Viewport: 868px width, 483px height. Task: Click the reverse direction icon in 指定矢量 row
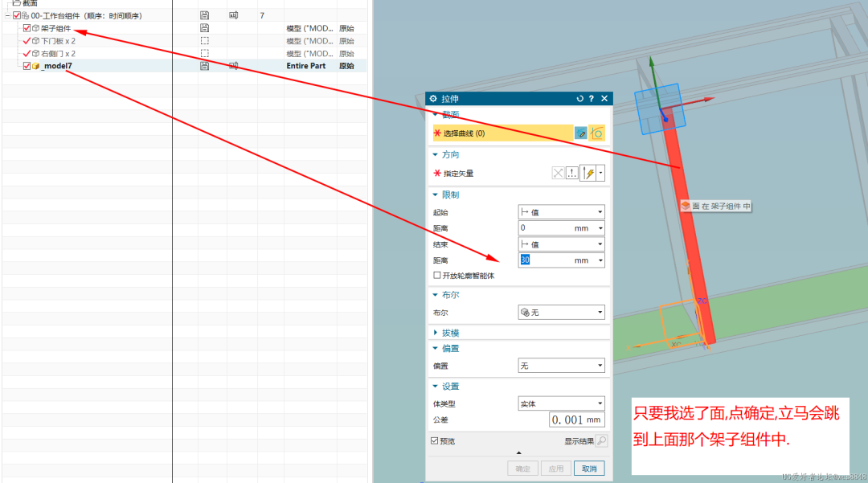pyautogui.click(x=559, y=173)
